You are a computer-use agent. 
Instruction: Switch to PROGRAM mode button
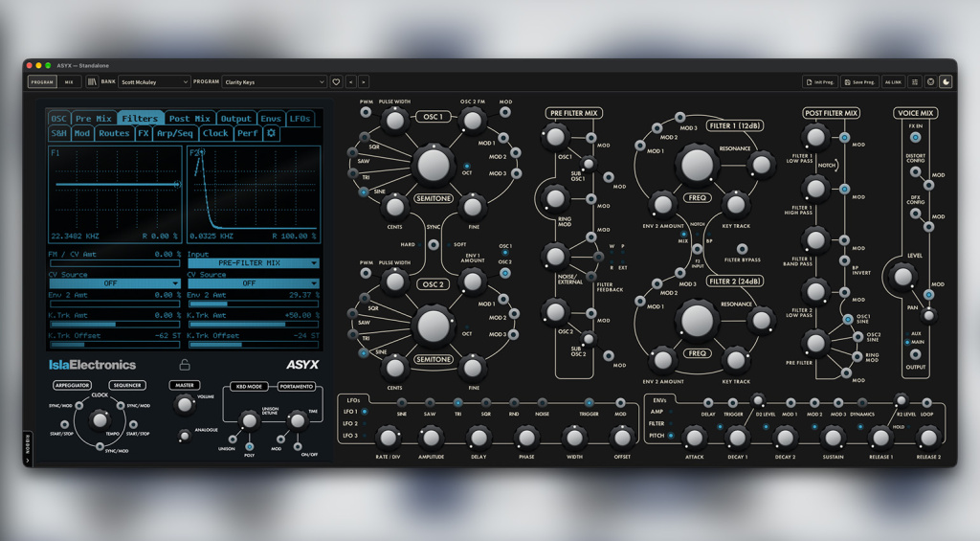[x=42, y=82]
